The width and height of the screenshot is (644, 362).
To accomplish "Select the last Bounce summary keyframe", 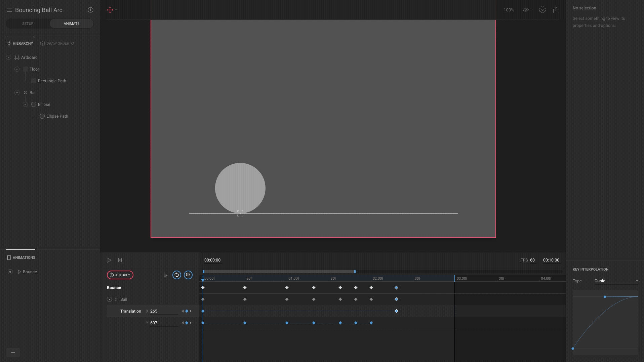I will tap(396, 288).
